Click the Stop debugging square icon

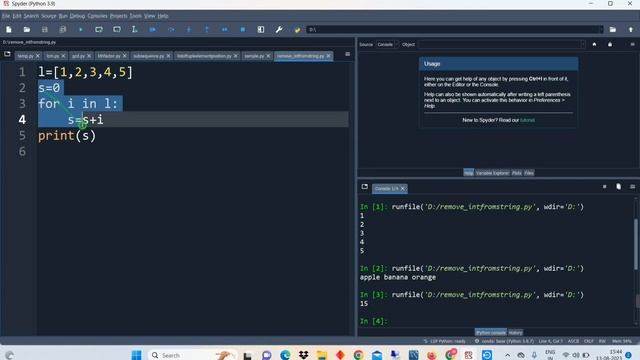(x=242, y=29)
